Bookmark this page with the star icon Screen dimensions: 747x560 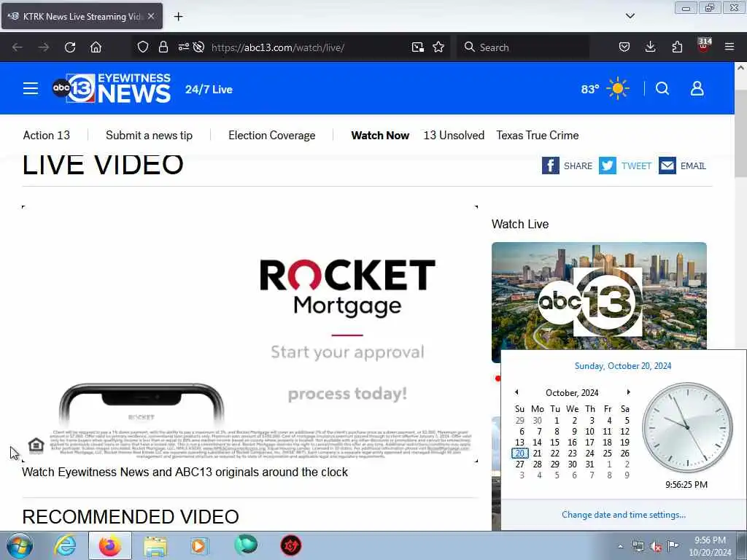(x=438, y=47)
